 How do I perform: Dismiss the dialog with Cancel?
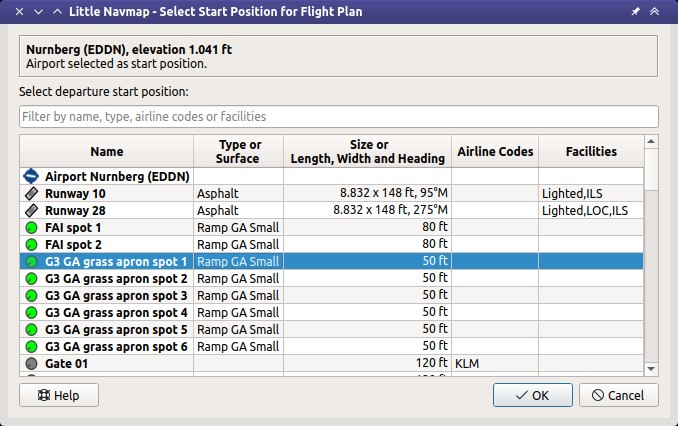619,395
